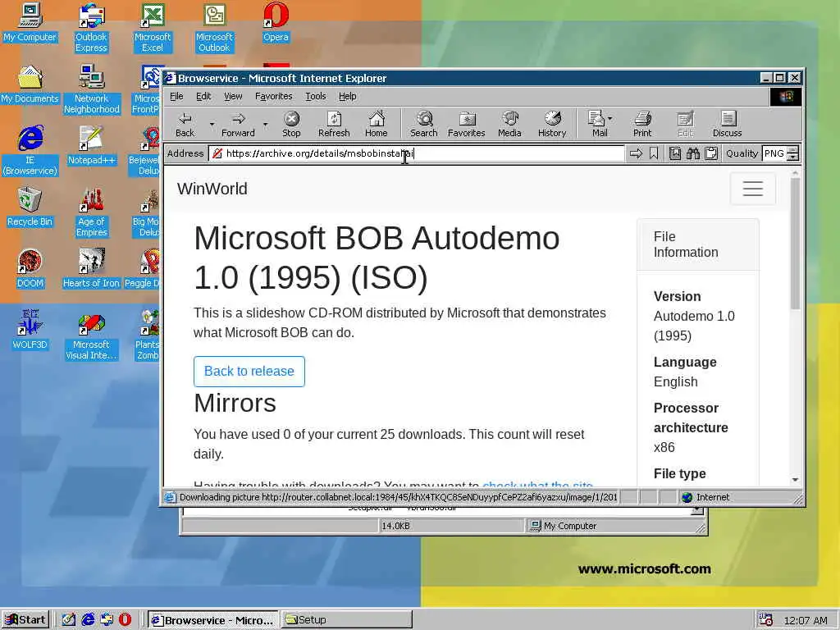Open the Forward button history dropdown arrow
840x630 pixels.
[x=265, y=125]
